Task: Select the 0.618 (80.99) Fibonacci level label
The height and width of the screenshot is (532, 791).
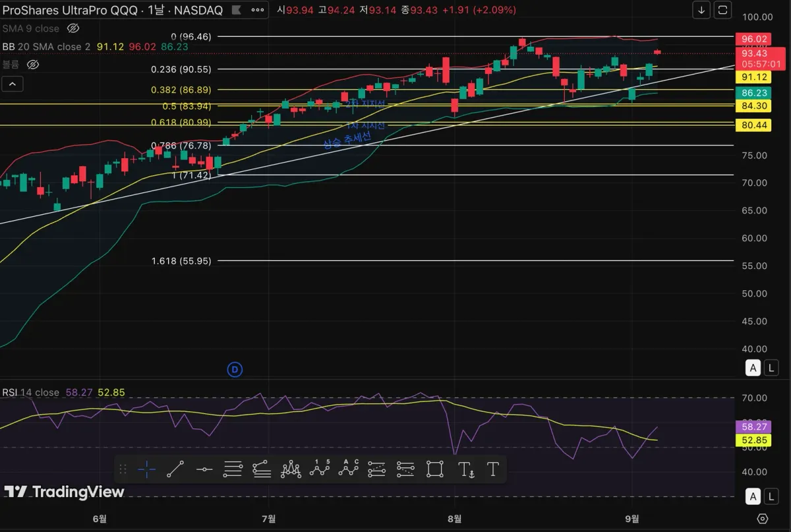Action: coord(181,122)
